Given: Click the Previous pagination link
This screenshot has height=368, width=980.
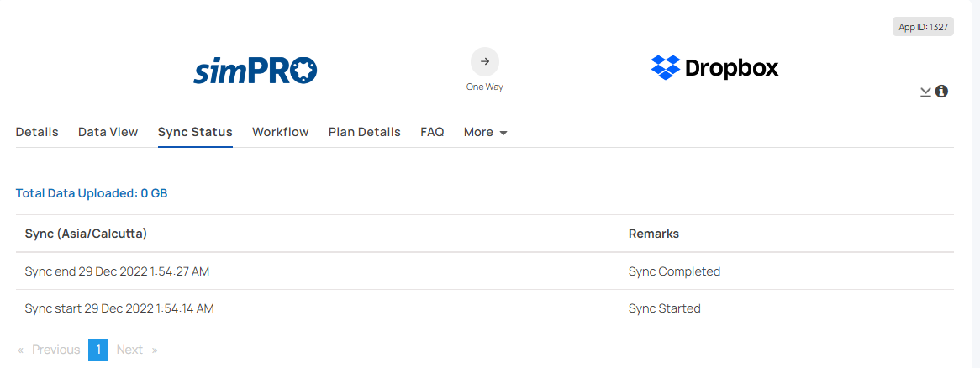Looking at the screenshot, I should coord(49,350).
